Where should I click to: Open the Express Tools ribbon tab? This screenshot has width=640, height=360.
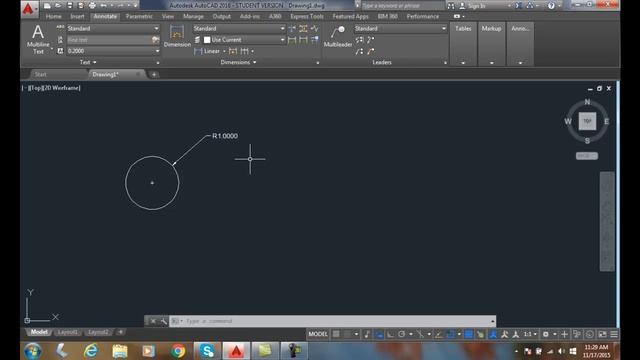pyautogui.click(x=307, y=16)
